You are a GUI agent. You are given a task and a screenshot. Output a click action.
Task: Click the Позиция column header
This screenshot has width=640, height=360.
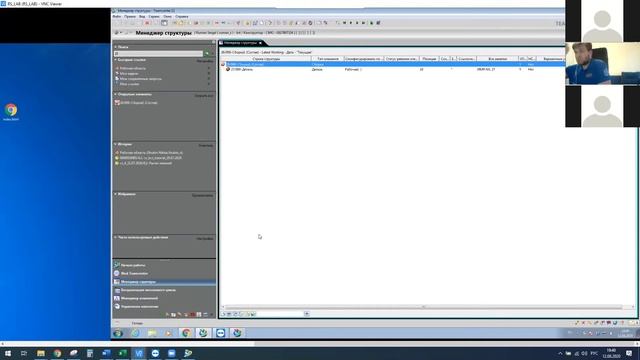tap(429, 59)
